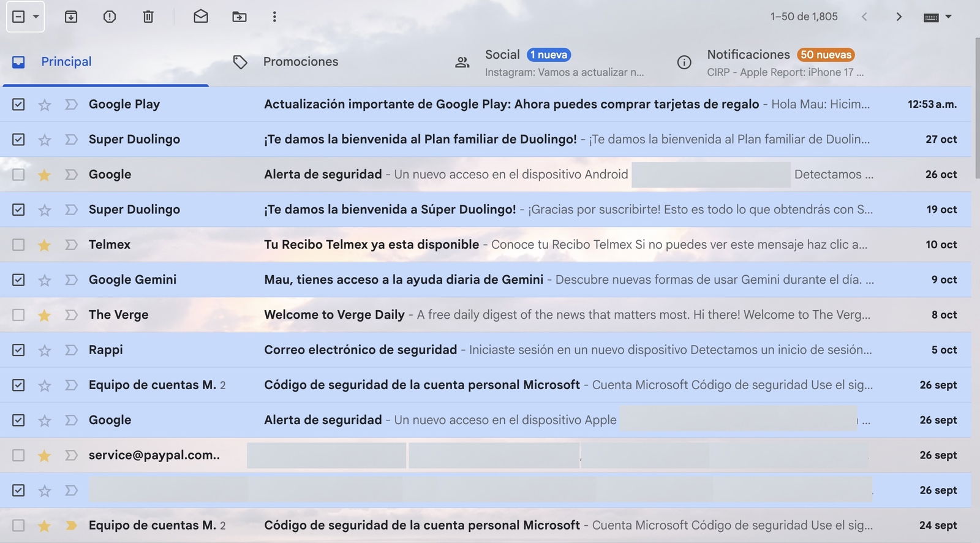Uncheck the Google Gemini email checkbox
Image resolution: width=980 pixels, height=543 pixels.
click(18, 279)
